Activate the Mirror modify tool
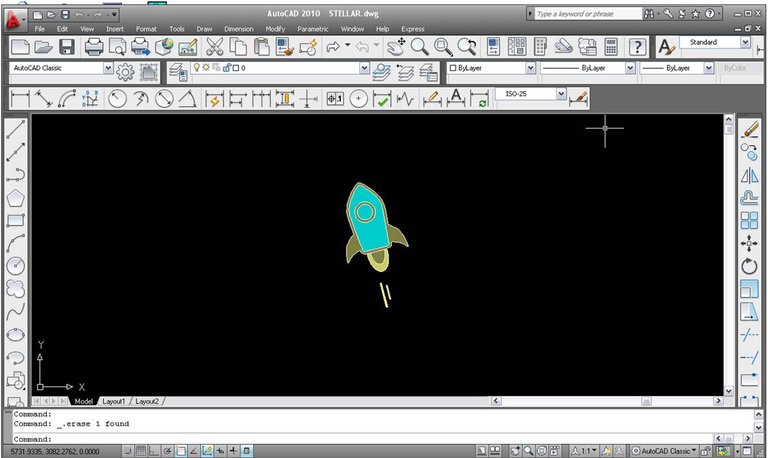Screen dimensions: 768x458 (749, 175)
